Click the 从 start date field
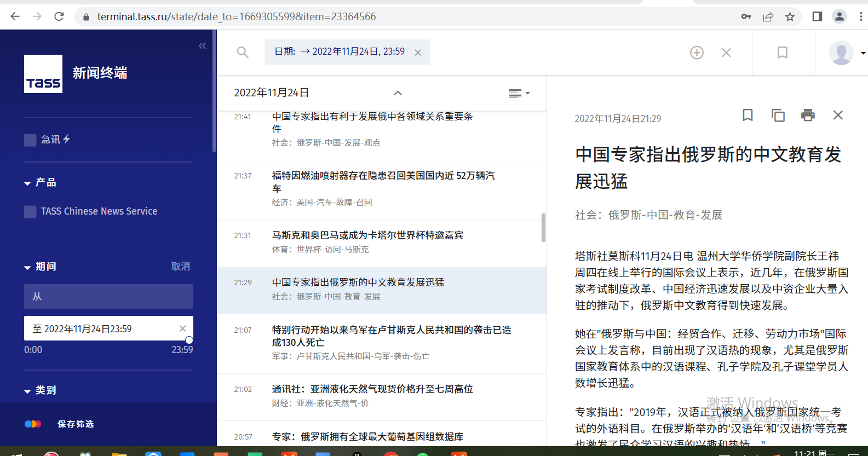Screen dimensions: 868x456 pyautogui.click(x=108, y=296)
